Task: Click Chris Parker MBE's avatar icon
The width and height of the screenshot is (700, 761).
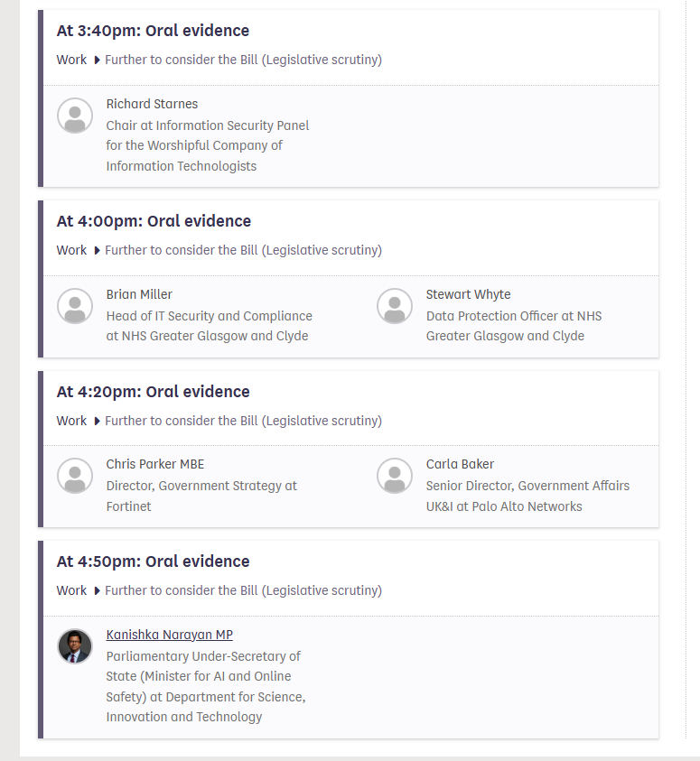Action: click(75, 476)
